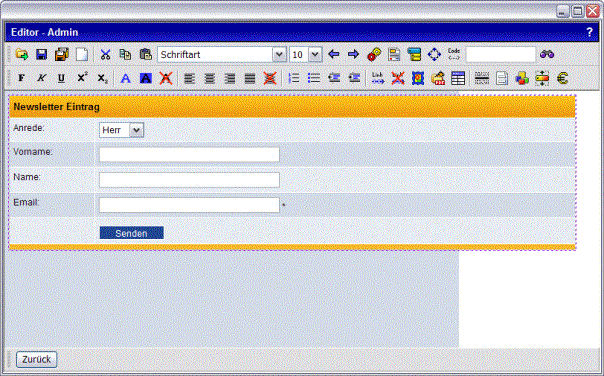This screenshot has height=376, width=604.
Task: Click the four blue arrows fullscreen icon
Action: coord(434,54)
